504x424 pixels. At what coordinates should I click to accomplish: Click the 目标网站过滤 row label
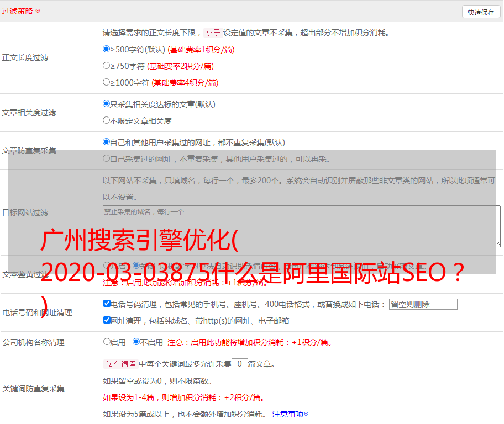pos(25,213)
